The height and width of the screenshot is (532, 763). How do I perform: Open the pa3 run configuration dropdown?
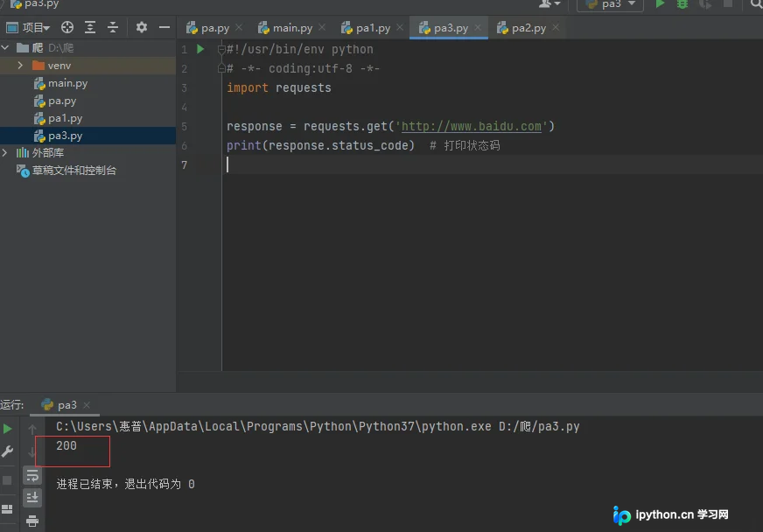pyautogui.click(x=610, y=4)
